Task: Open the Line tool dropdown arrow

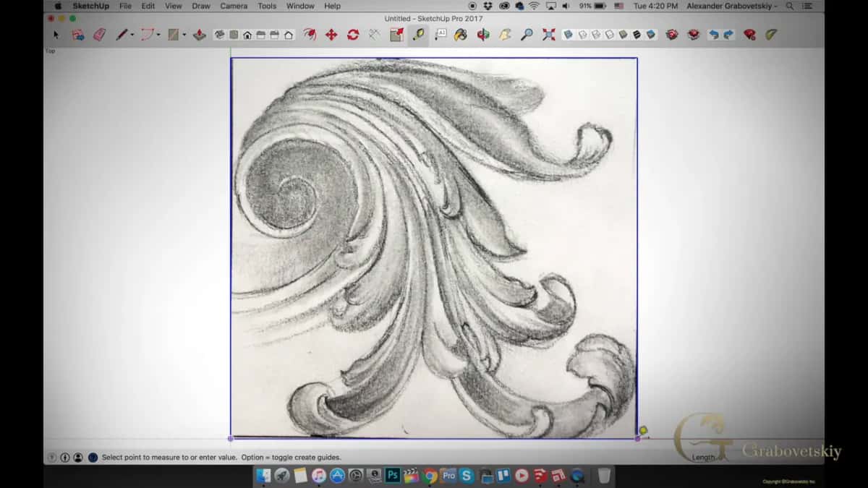Action: (132, 35)
